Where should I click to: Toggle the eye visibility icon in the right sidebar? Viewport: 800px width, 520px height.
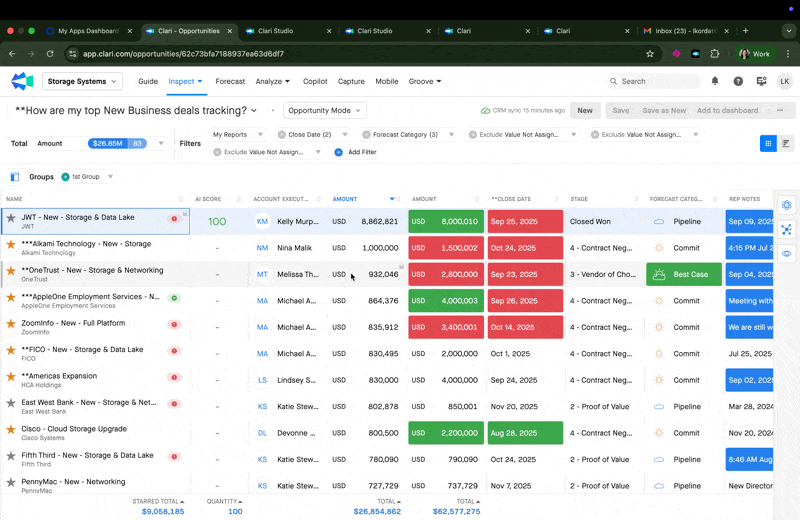[786, 254]
